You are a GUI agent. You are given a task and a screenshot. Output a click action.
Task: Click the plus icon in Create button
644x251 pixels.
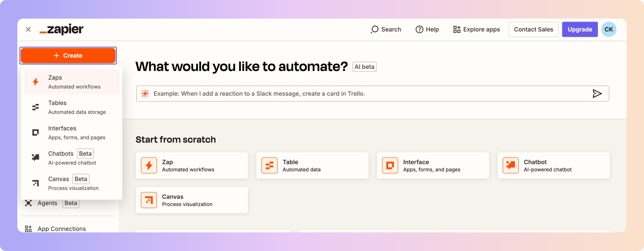(x=57, y=55)
